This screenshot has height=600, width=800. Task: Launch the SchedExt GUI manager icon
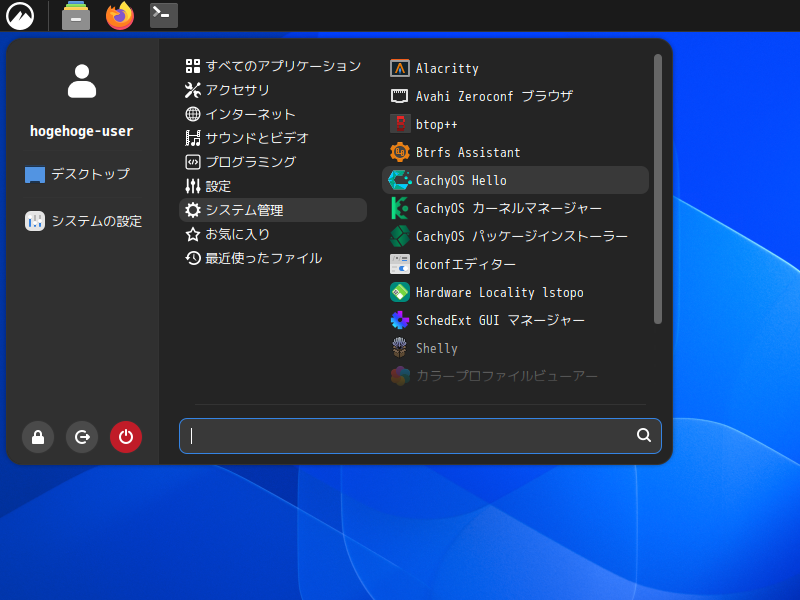tap(399, 320)
